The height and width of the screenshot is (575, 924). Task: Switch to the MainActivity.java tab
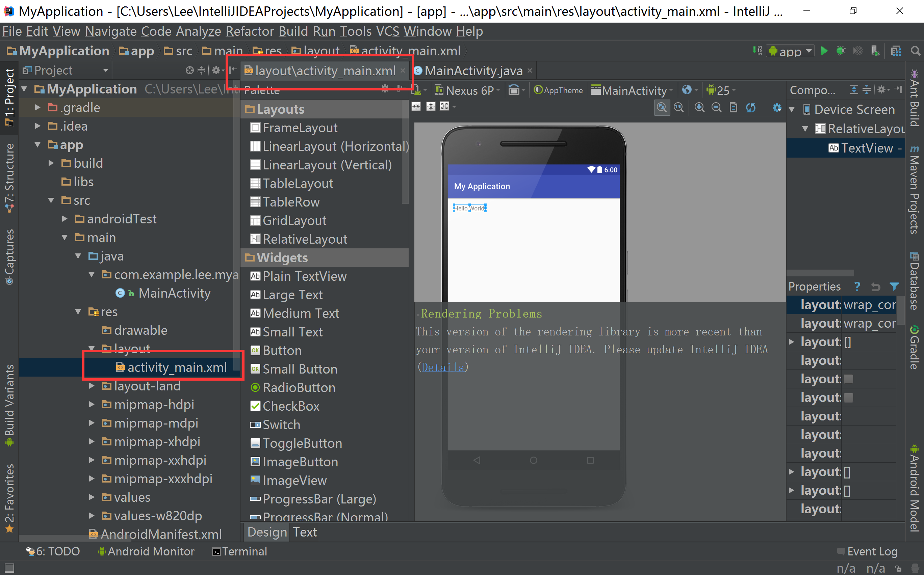[473, 71]
